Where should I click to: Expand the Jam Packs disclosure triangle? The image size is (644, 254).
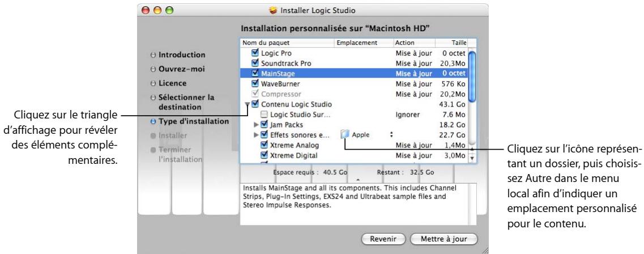(257, 125)
